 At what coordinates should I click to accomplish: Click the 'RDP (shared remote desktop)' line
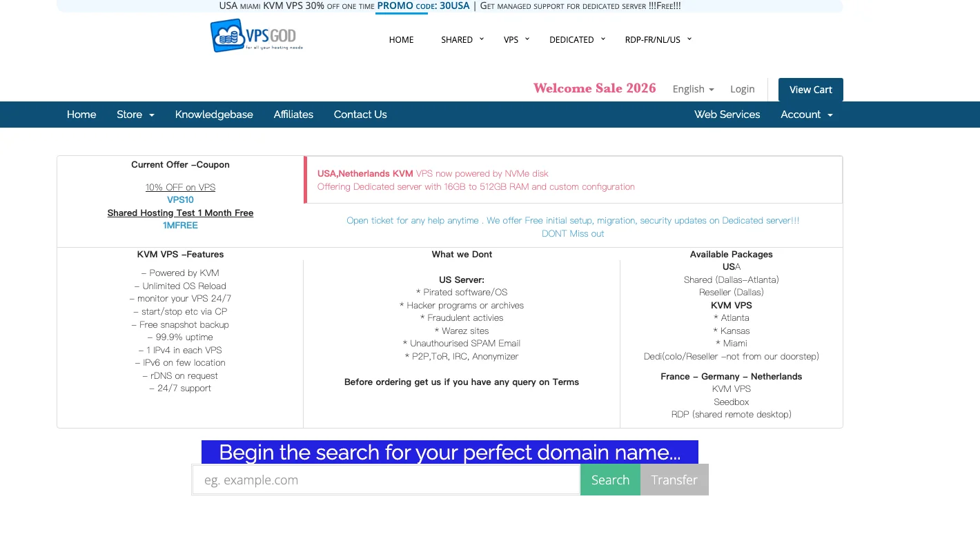click(732, 415)
